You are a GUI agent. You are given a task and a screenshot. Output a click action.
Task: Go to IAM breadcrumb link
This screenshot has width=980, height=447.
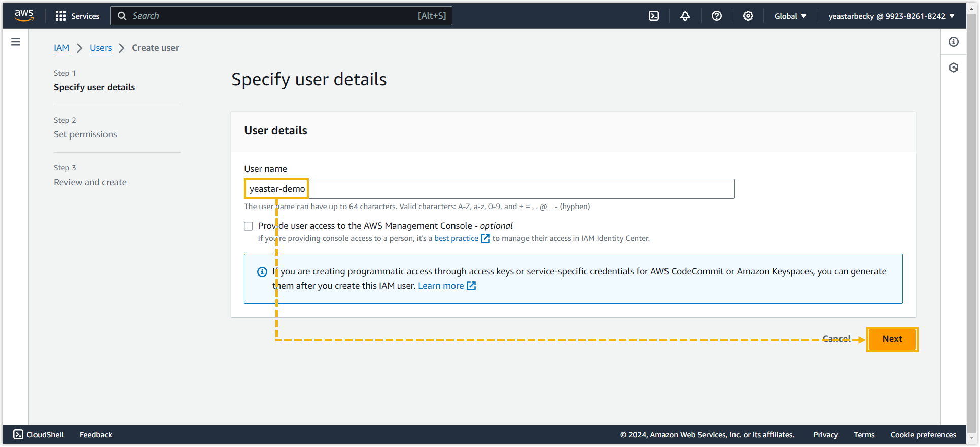[x=61, y=48]
